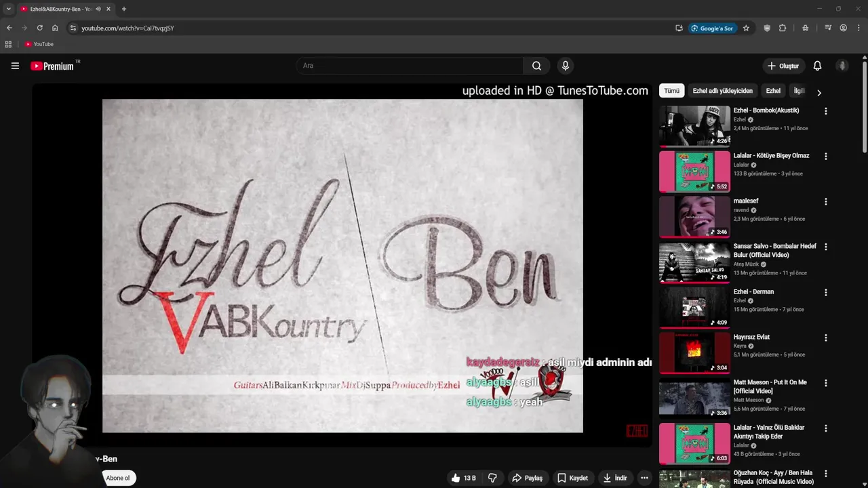Open the YouTube account avatar menu

[x=842, y=66]
